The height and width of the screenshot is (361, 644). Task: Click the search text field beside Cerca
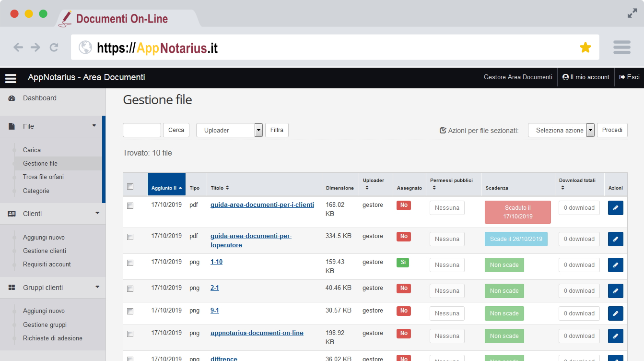click(142, 130)
